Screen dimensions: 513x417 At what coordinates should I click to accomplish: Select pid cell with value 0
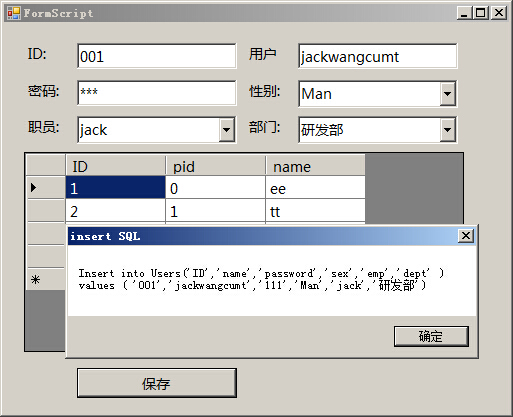click(x=216, y=188)
